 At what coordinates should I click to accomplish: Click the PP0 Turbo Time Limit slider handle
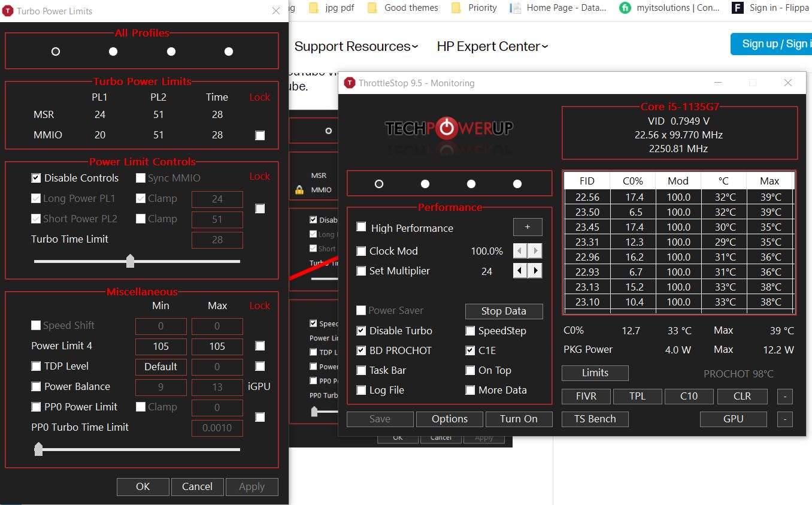tap(38, 449)
